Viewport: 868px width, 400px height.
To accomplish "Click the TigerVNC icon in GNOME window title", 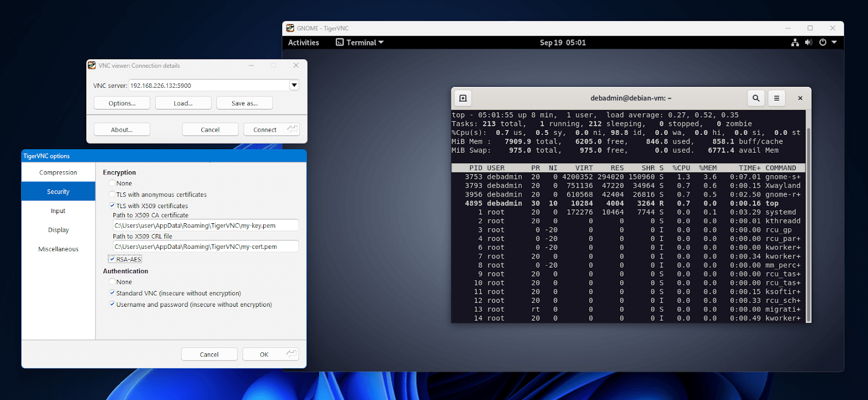I will [290, 28].
